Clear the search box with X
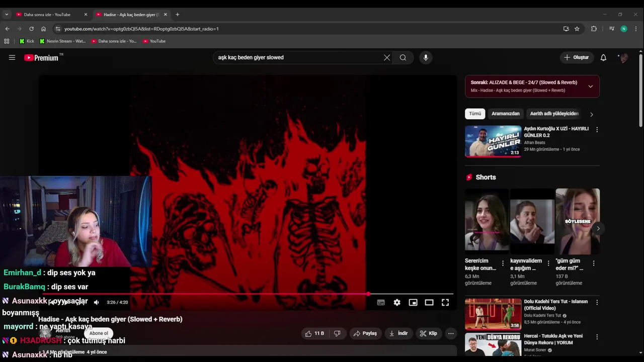 (387, 57)
